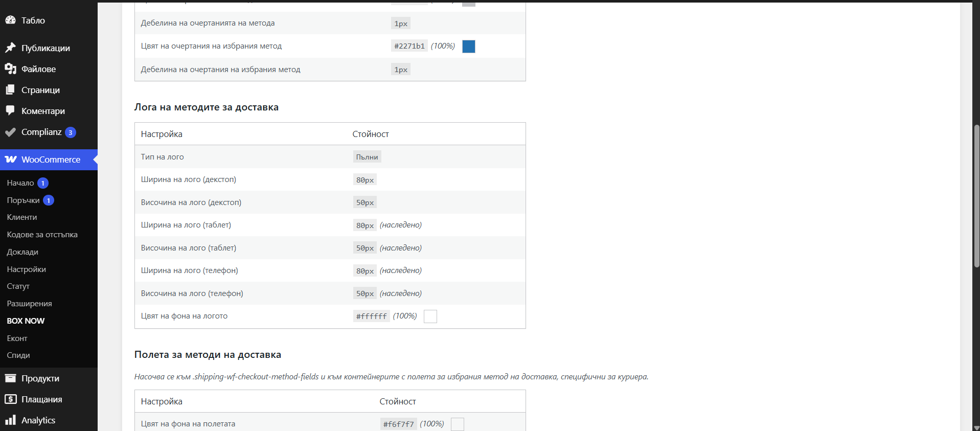Select the WooCommerce logo icon

tap(11, 159)
